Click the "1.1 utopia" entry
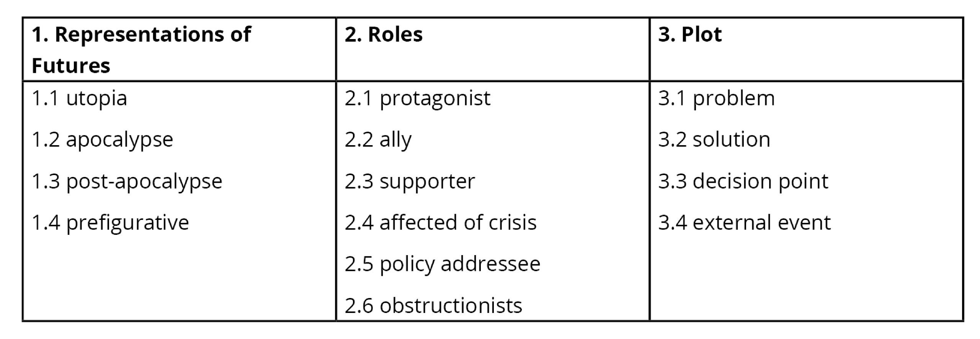Image resolution: width=980 pixels, height=339 pixels. pos(79,98)
